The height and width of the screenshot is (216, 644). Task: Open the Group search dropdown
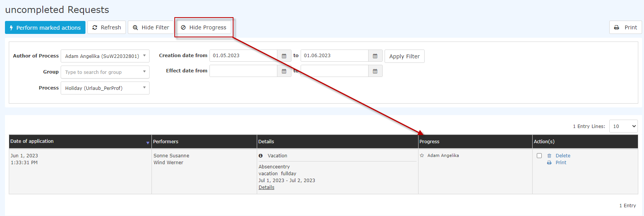click(x=105, y=72)
